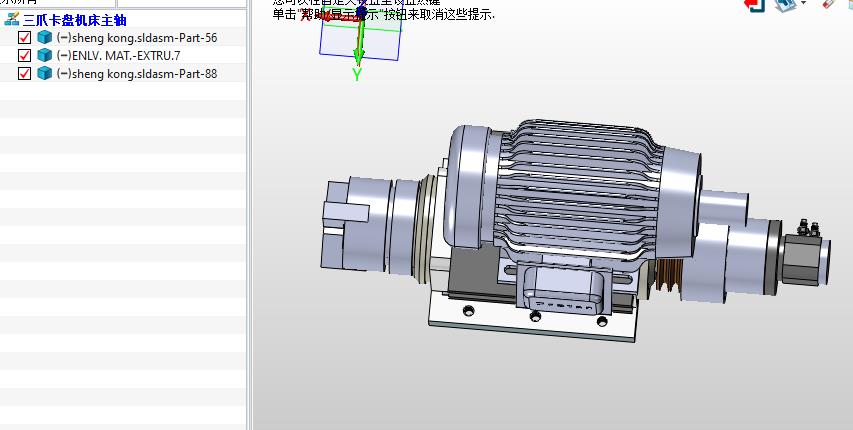
Task: Uncheck the sheng kong.sldasm-Part-88 checkbox
Action: [x=24, y=73]
